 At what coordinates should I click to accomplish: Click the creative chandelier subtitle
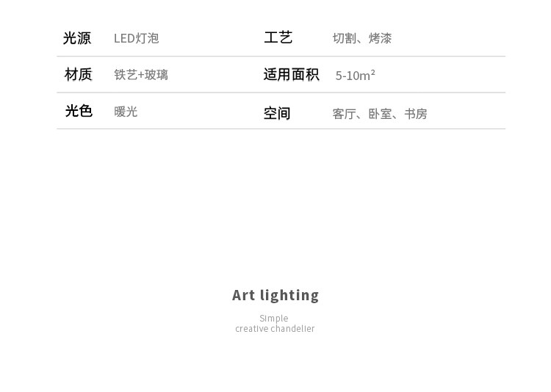coord(275,329)
